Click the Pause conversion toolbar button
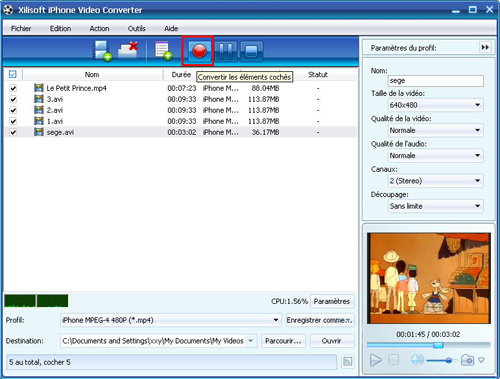The width and height of the screenshot is (500, 379). (x=226, y=51)
